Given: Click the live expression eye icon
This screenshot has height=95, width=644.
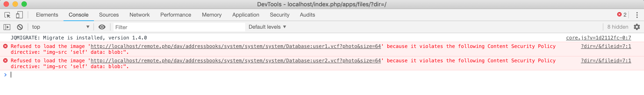Looking at the screenshot, I should tap(102, 27).
